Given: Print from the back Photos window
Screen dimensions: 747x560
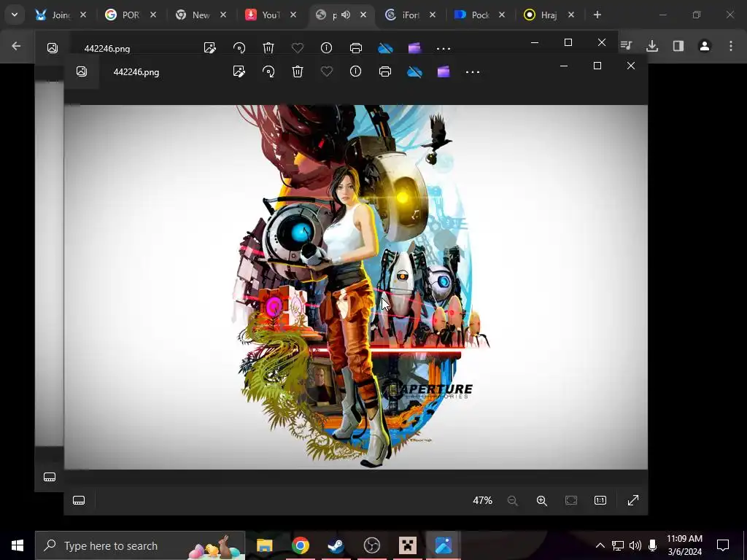Looking at the screenshot, I should [x=356, y=47].
